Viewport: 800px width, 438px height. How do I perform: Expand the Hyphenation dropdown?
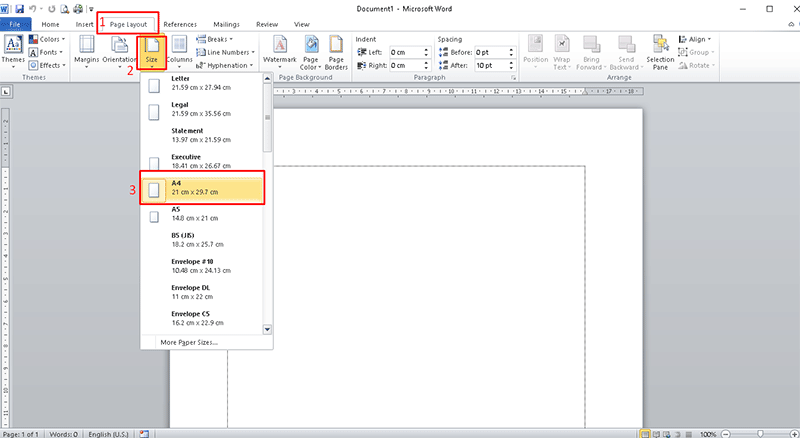224,65
